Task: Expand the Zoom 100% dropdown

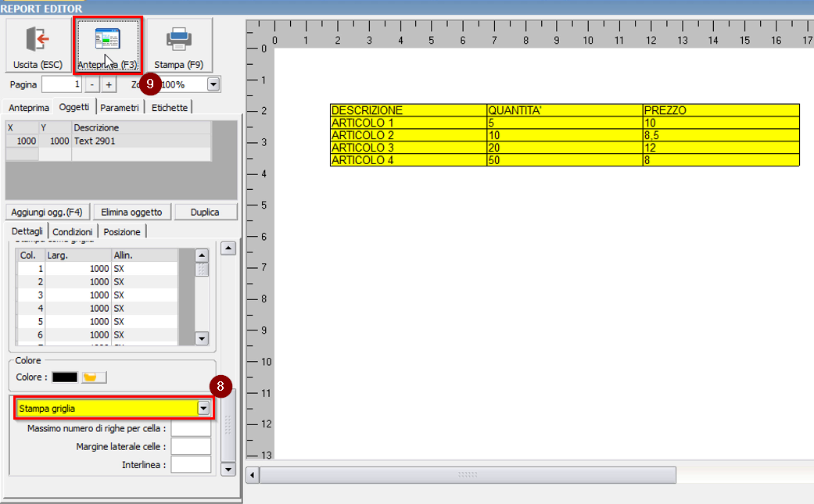Action: [213, 84]
